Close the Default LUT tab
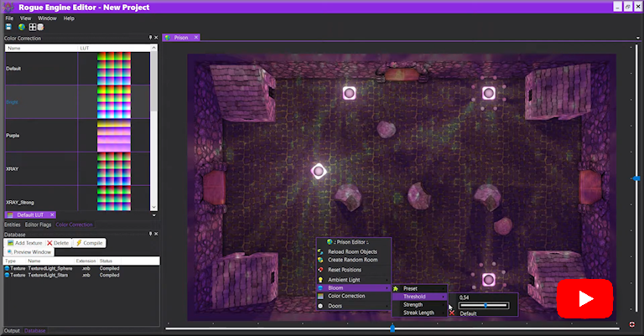Screen dimensions: 644x336 [x=52, y=215]
